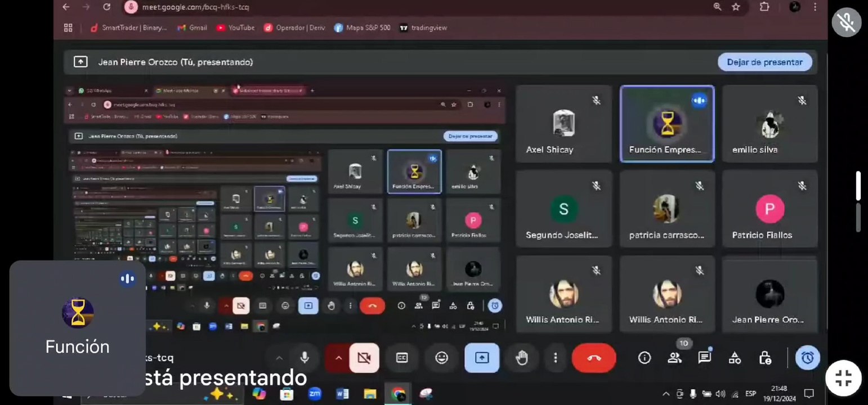The height and width of the screenshot is (405, 868).
Task: Open the Operador | Deriv bookmark
Action: pos(294,28)
